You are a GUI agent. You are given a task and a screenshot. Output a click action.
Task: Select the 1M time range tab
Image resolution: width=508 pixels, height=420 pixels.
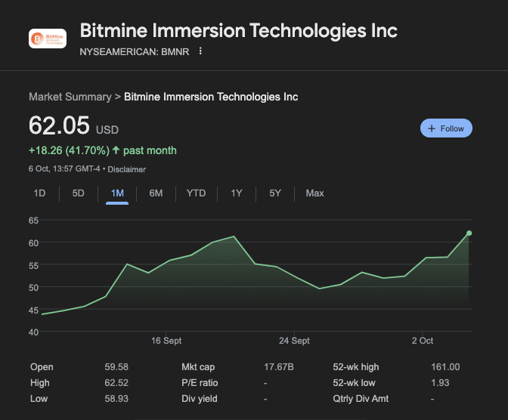[x=117, y=193]
